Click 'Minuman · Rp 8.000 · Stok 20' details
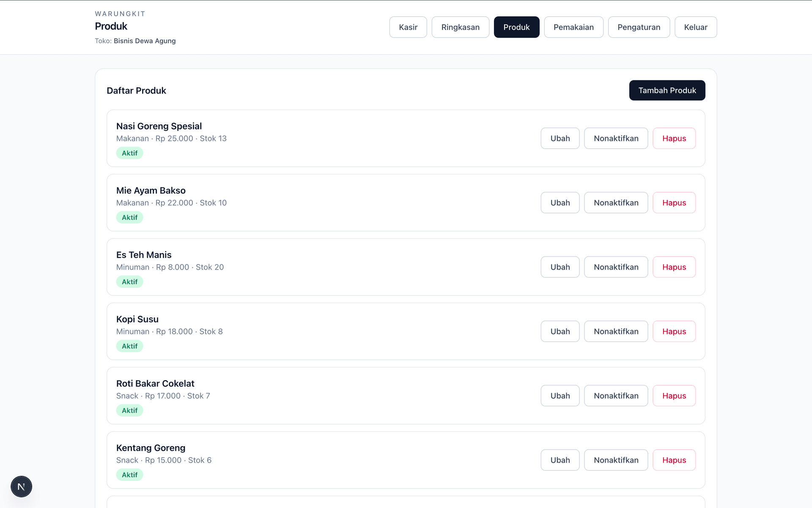This screenshot has height=508, width=812. point(170,267)
